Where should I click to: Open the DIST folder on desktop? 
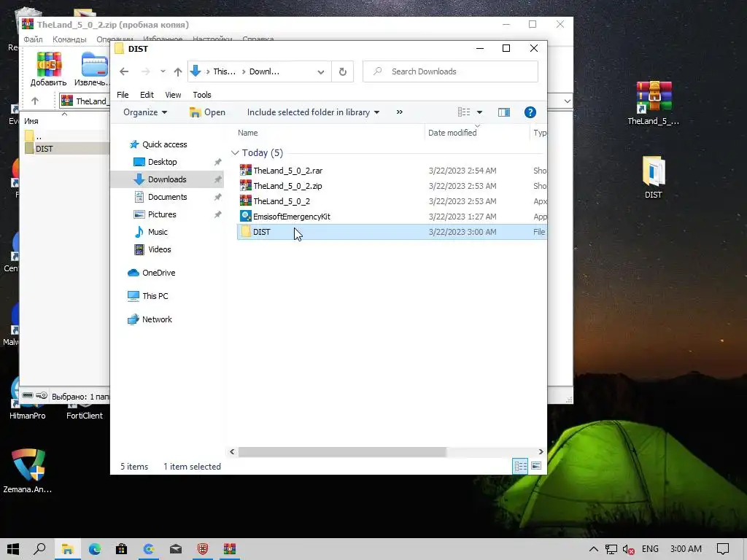pyautogui.click(x=654, y=177)
